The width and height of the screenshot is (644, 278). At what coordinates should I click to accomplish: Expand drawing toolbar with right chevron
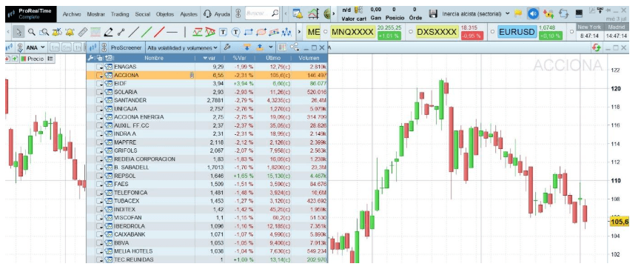(299, 32)
